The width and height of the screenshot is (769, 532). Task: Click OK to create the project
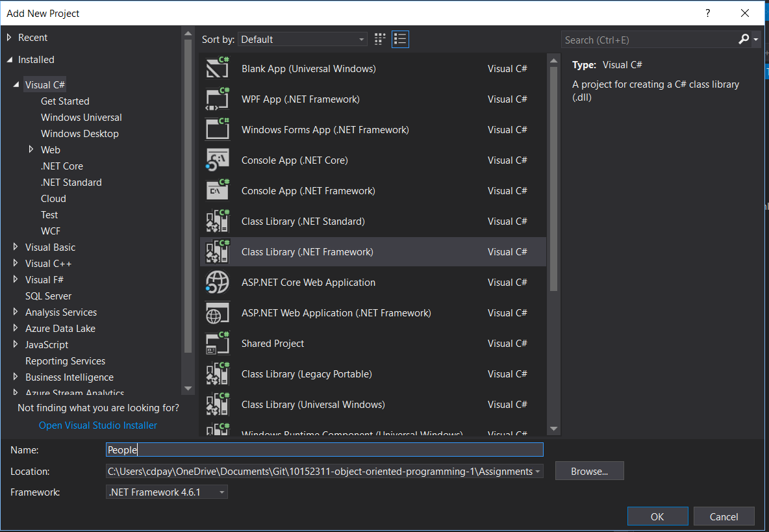tap(657, 516)
